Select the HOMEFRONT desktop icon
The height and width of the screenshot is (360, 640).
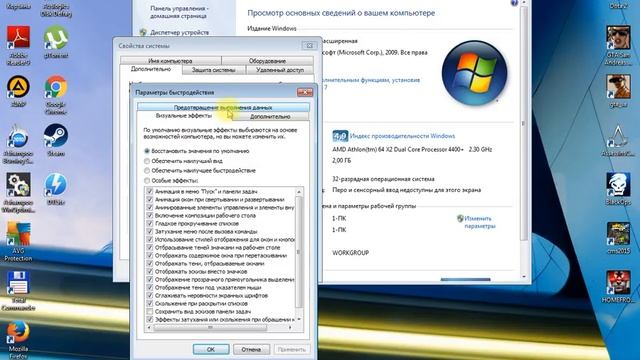point(618,287)
